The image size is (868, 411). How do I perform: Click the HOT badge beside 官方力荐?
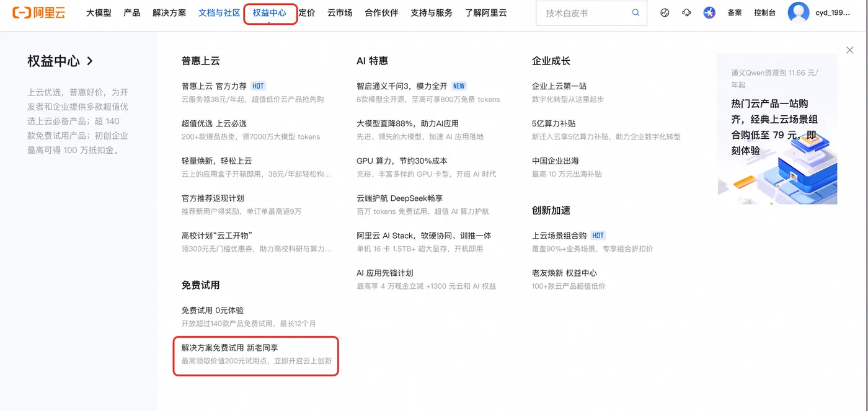pos(259,86)
